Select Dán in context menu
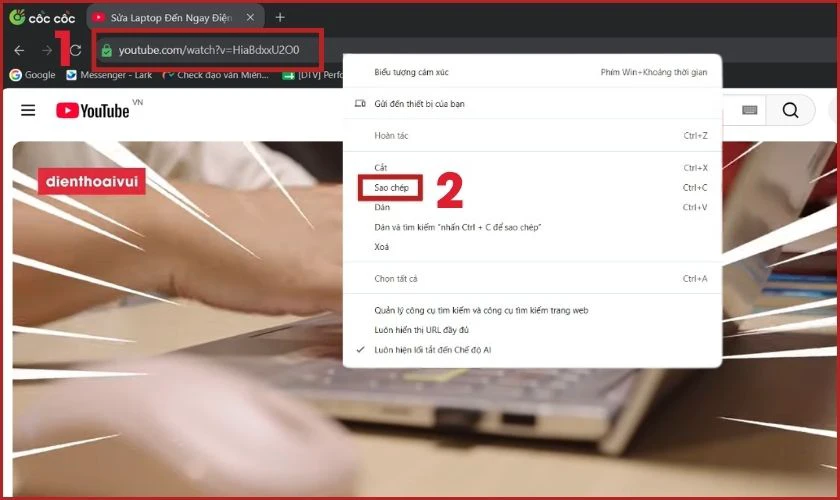This screenshot has width=840, height=500. coord(532,207)
